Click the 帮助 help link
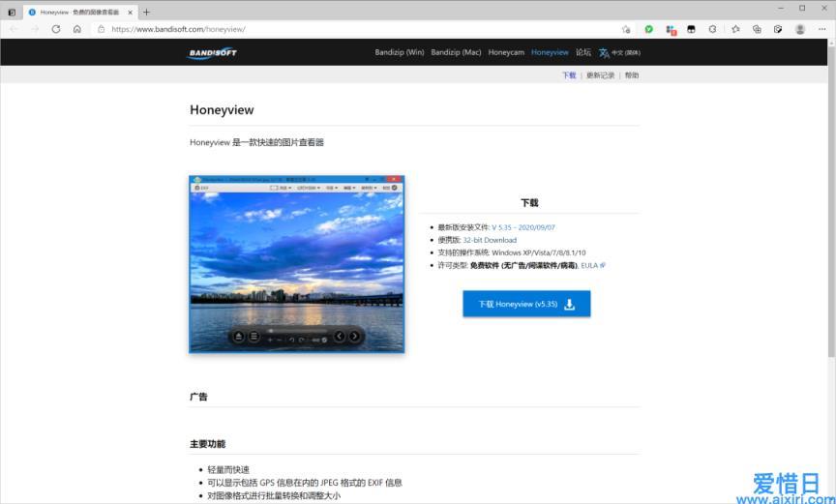Image resolution: width=836 pixels, height=504 pixels. point(631,74)
